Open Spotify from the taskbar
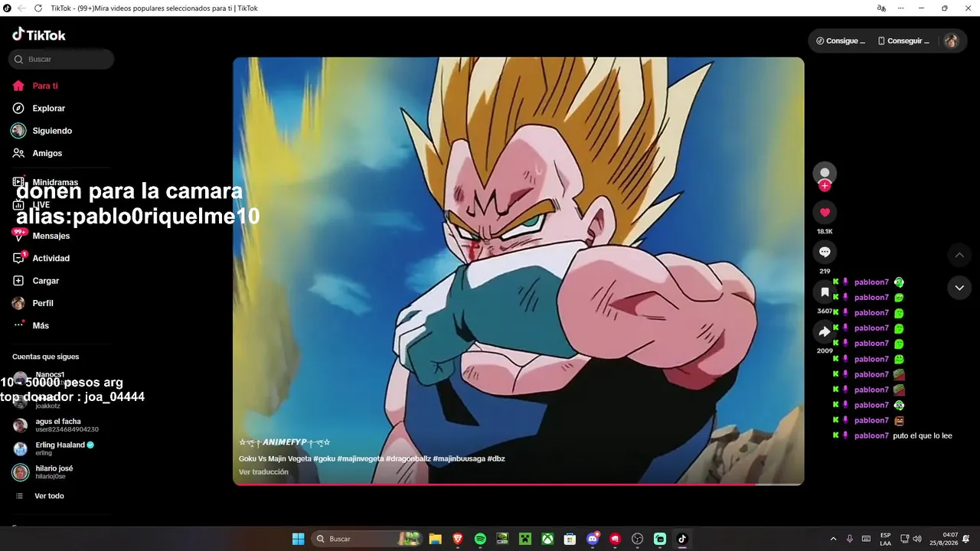980x551 pixels. 480,539
